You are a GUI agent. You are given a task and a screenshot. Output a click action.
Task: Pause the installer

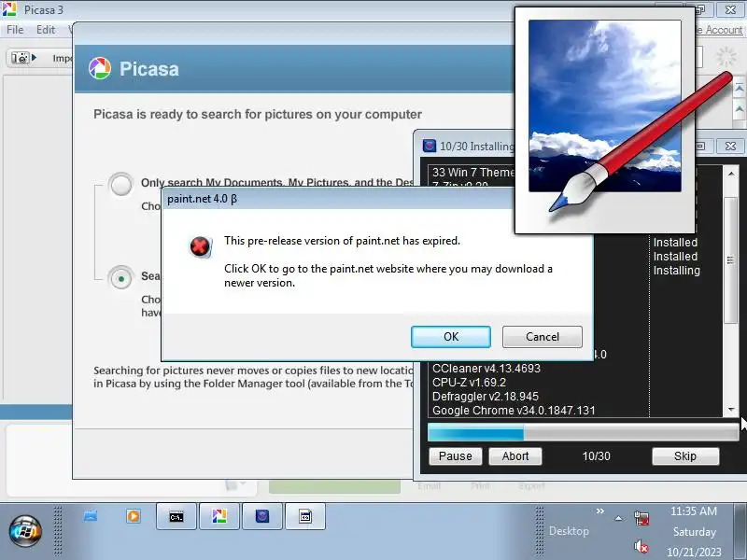point(456,456)
